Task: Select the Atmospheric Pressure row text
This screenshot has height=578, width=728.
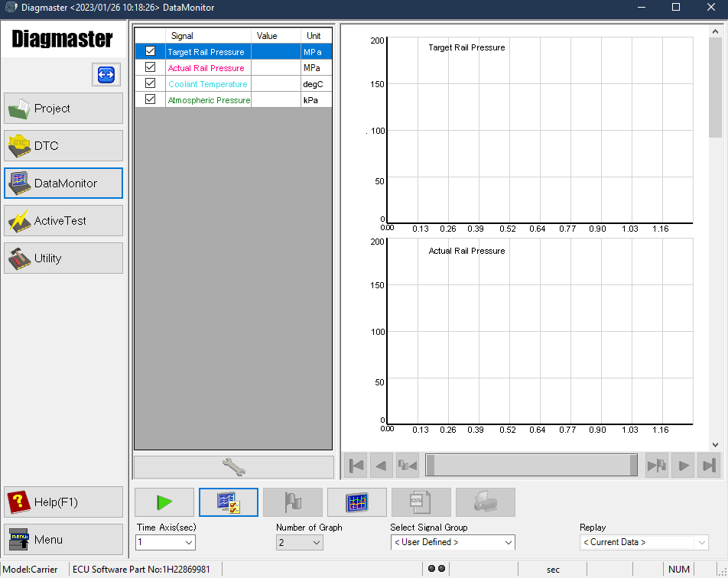Action: tap(209, 100)
